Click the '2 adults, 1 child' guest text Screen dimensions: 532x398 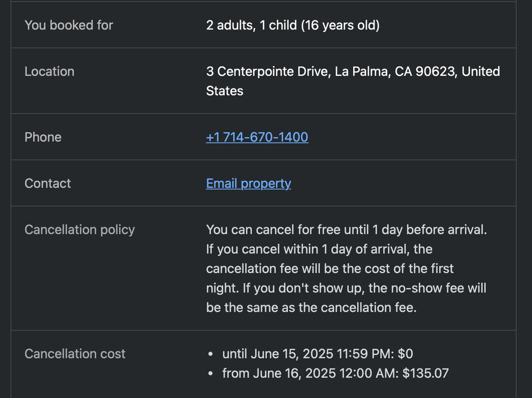[251, 25]
